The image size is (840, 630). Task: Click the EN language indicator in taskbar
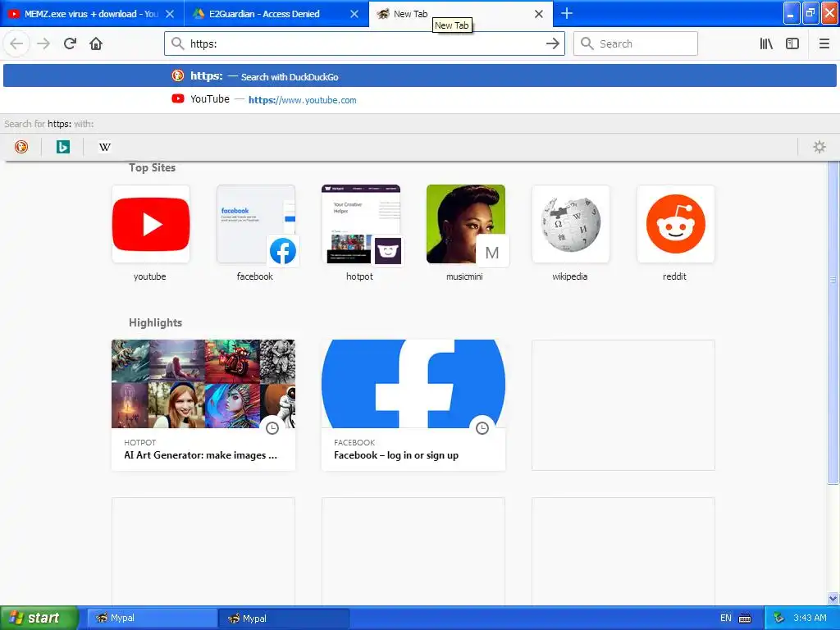tap(725, 618)
